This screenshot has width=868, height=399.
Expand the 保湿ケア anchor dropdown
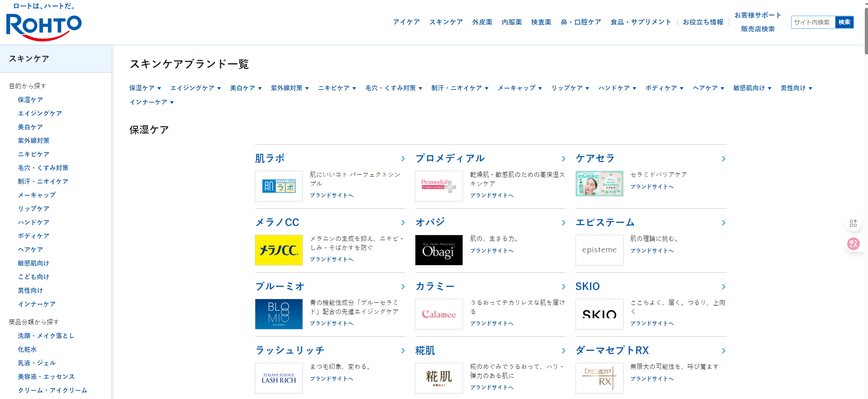(145, 88)
